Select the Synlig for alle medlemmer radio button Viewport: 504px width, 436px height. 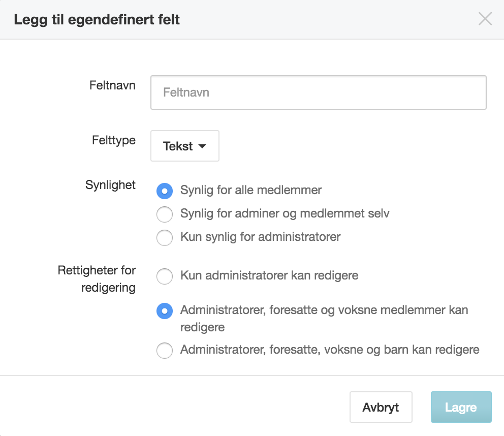click(165, 191)
